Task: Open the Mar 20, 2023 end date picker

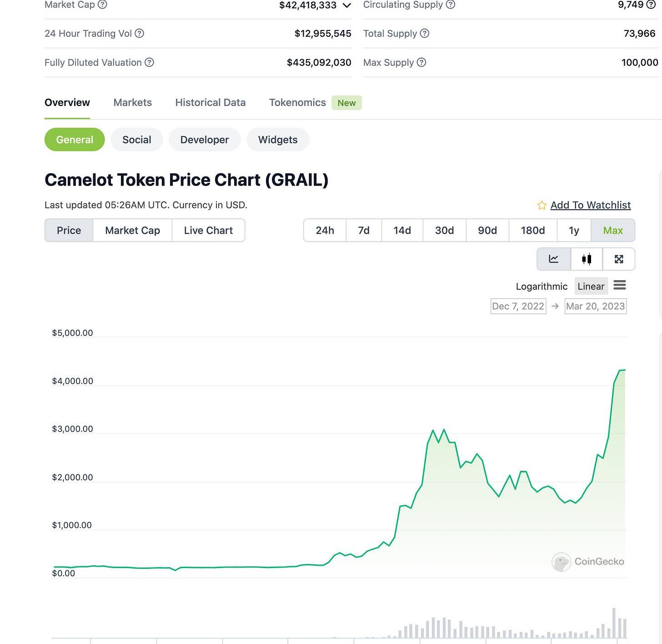Action: (595, 307)
